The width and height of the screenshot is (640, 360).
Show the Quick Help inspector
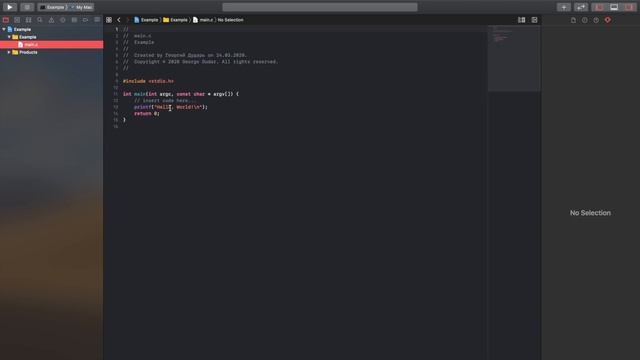coord(596,20)
